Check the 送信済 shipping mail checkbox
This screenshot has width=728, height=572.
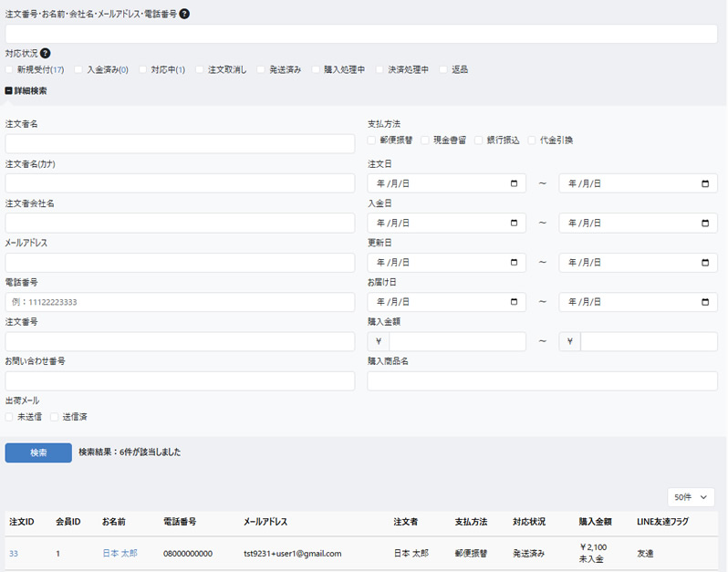coord(55,417)
